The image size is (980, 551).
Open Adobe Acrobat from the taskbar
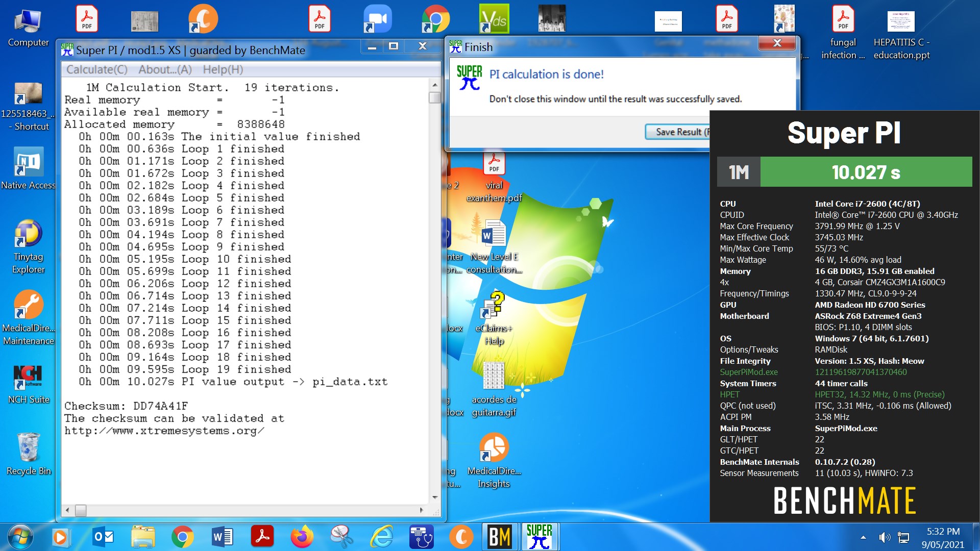click(262, 537)
